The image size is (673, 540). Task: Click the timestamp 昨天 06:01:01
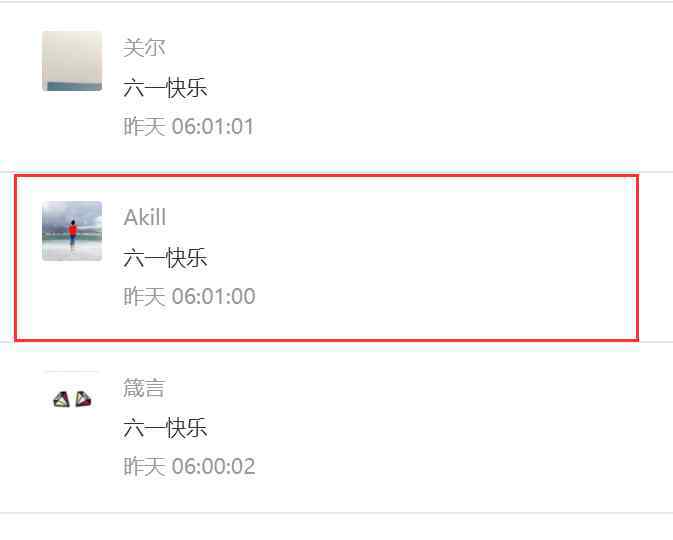[188, 126]
